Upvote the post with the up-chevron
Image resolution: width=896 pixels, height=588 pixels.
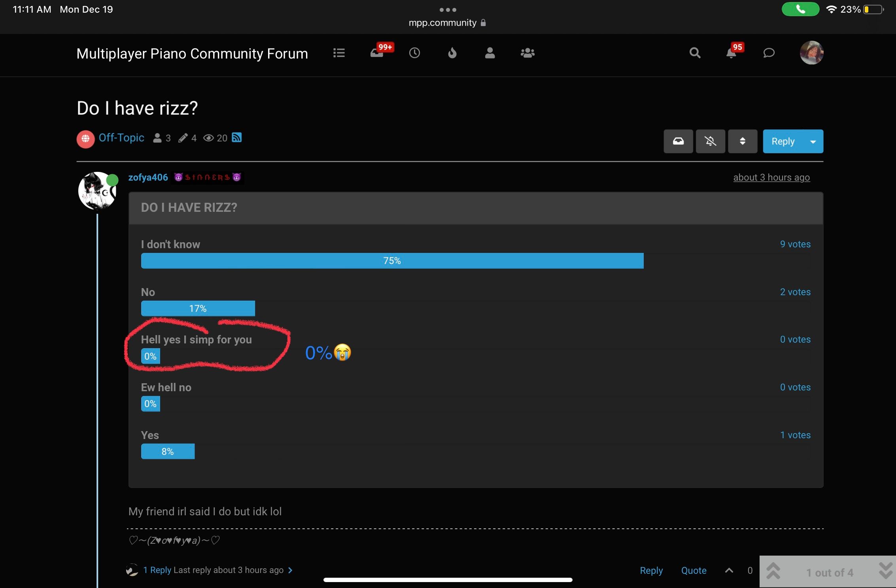coord(729,570)
